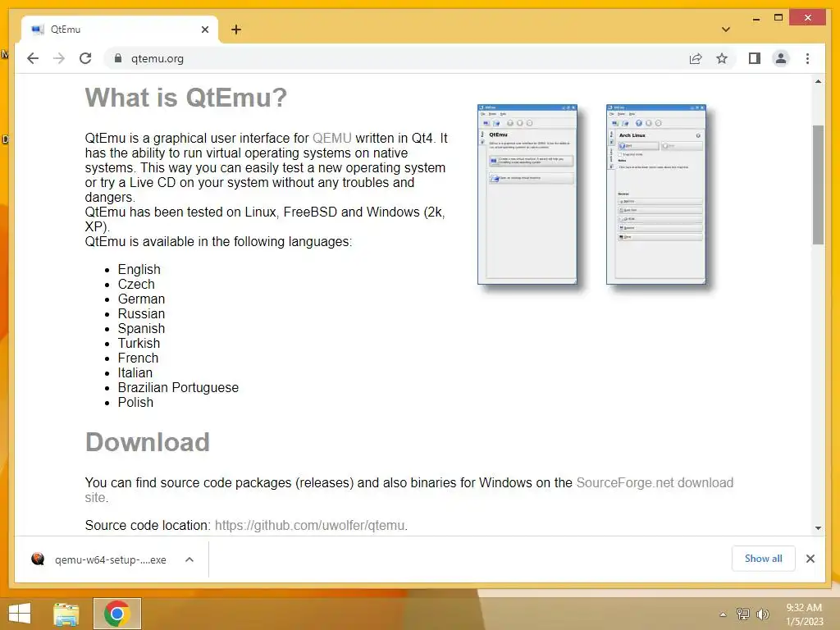This screenshot has width=840, height=630.
Task: Open a new browser tab
Action: [x=235, y=30]
